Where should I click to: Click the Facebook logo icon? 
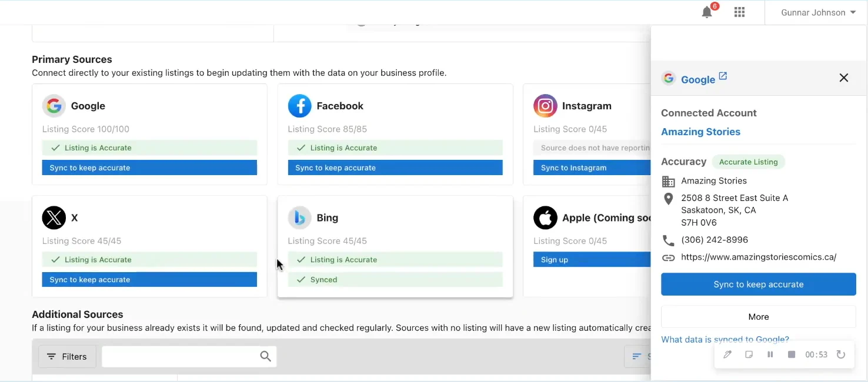[299, 106]
